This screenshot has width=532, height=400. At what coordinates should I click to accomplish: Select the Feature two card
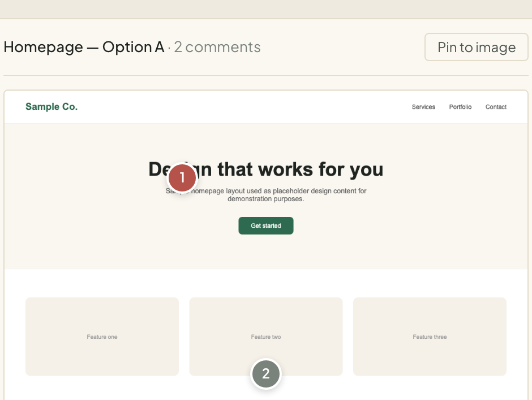coord(266,337)
